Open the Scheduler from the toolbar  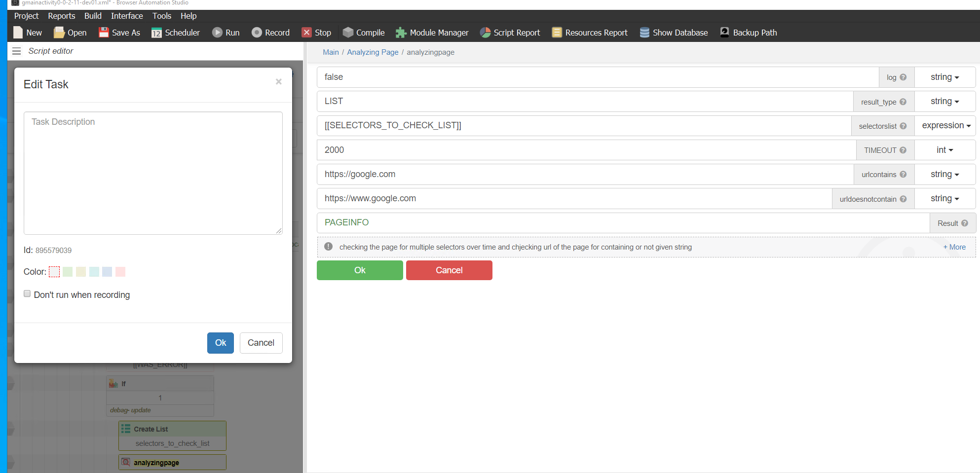click(156, 33)
